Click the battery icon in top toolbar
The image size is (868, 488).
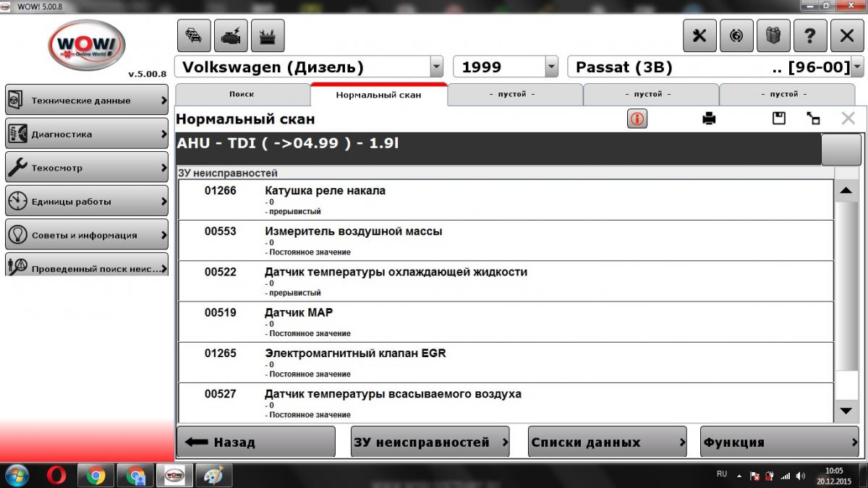coord(268,35)
